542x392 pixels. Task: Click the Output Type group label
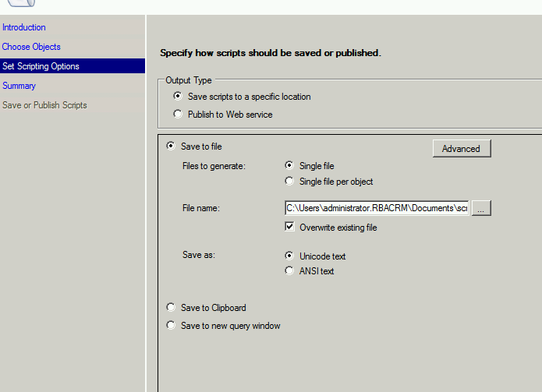click(x=189, y=80)
